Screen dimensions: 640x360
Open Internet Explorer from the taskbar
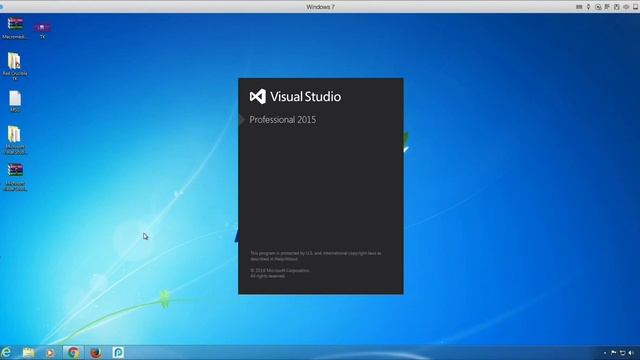pyautogui.click(x=6, y=352)
